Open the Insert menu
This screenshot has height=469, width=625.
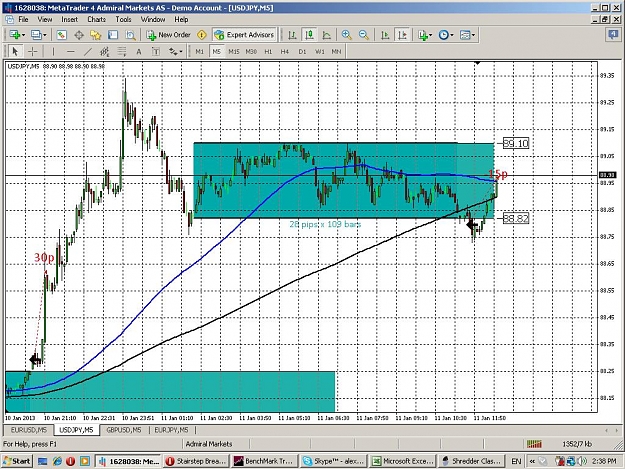click(x=69, y=20)
